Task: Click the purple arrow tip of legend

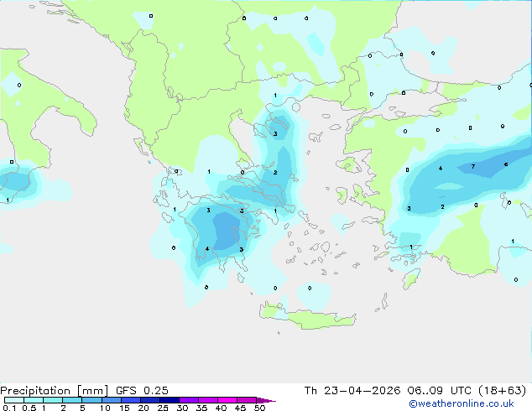Action: [266, 400]
